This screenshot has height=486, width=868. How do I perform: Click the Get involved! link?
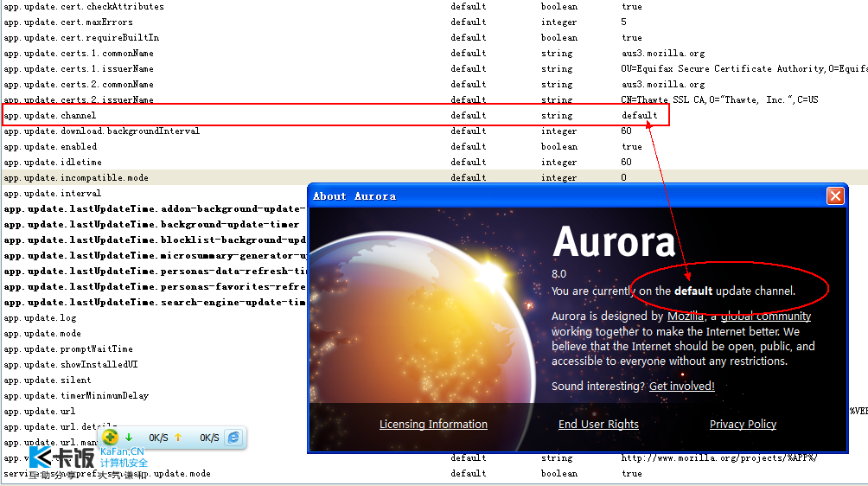(681, 387)
